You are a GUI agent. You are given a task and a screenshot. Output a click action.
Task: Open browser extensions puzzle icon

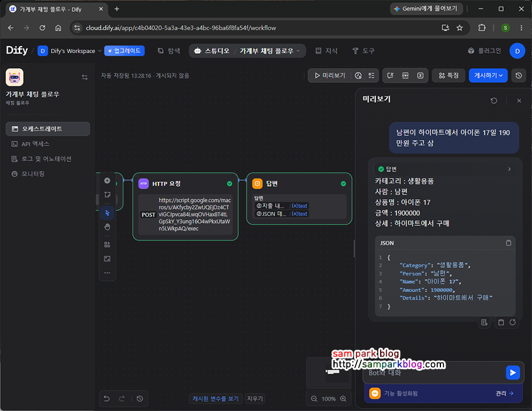(x=482, y=28)
